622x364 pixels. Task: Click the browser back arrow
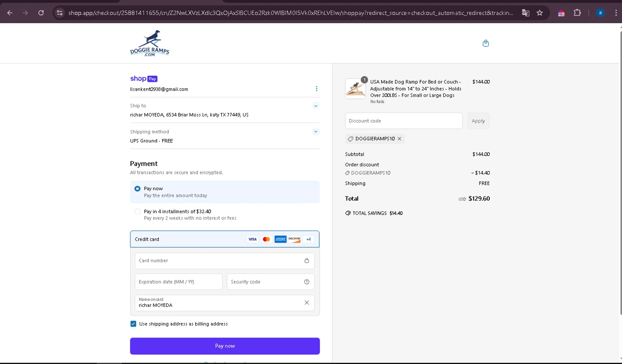[x=10, y=13]
